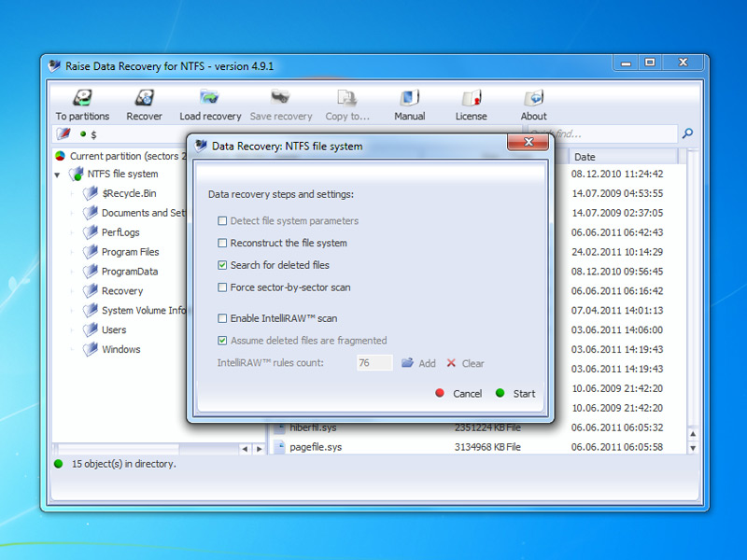The image size is (747, 560).
Task: Click the Add rules folder icon
Action: [x=407, y=363]
